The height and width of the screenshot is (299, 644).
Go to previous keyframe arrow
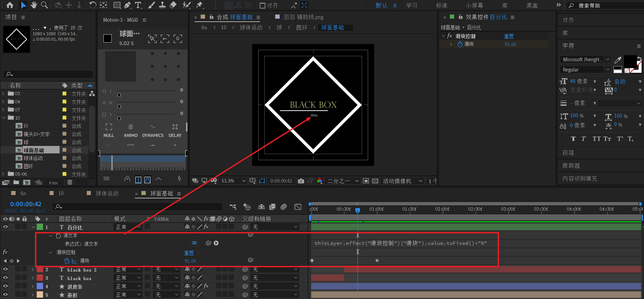(5, 261)
